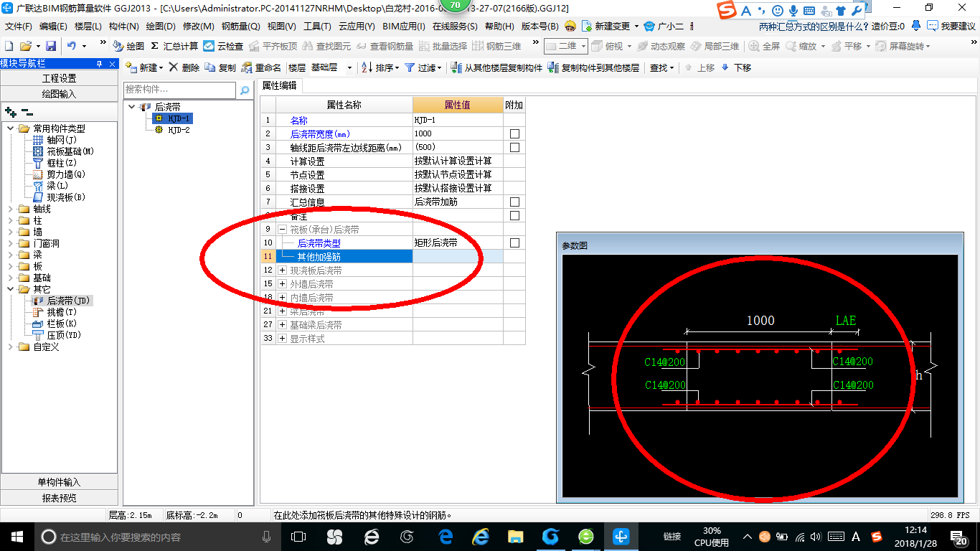Open the 查找 search dropdown button
The image size is (980, 551).
[661, 67]
